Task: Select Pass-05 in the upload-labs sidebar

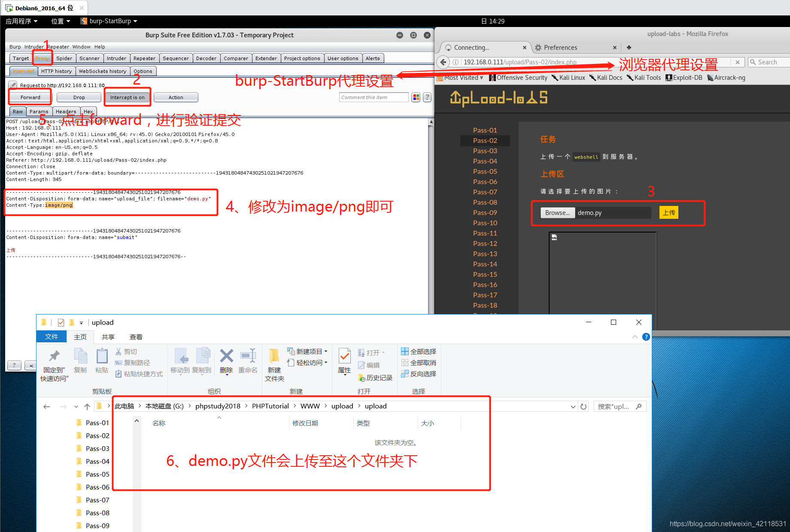Action: (x=485, y=171)
